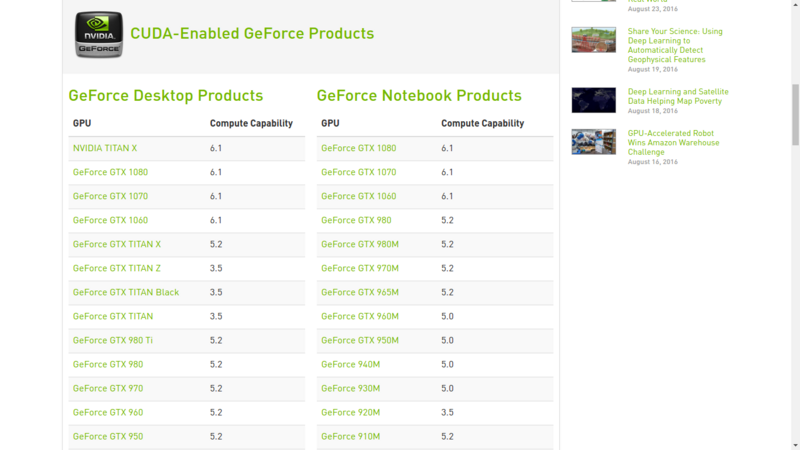
Task: Open GeForce GTX TITAN Black link
Action: (126, 292)
